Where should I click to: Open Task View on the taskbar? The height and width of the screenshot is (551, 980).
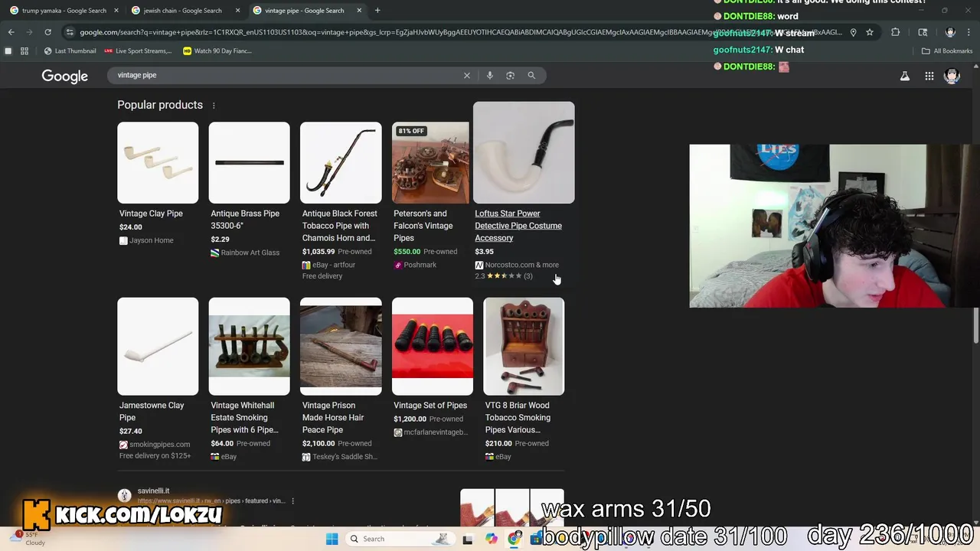(x=467, y=539)
